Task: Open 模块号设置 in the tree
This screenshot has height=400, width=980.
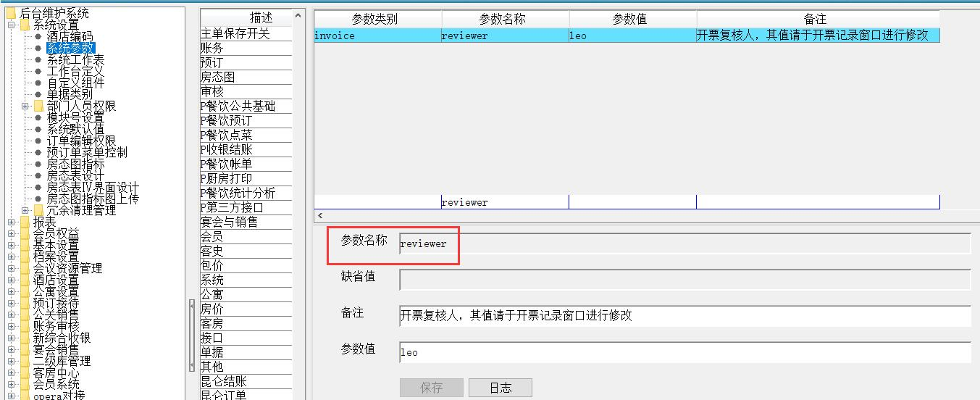Action: point(75,118)
